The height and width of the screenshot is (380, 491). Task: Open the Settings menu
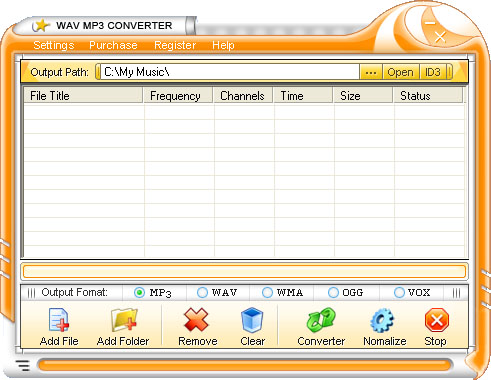[x=54, y=45]
